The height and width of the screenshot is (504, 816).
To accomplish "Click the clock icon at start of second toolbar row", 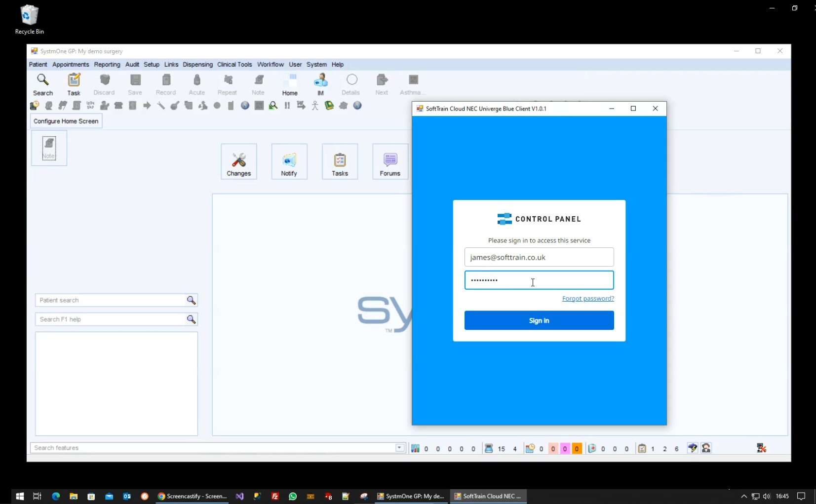I will [35, 105].
